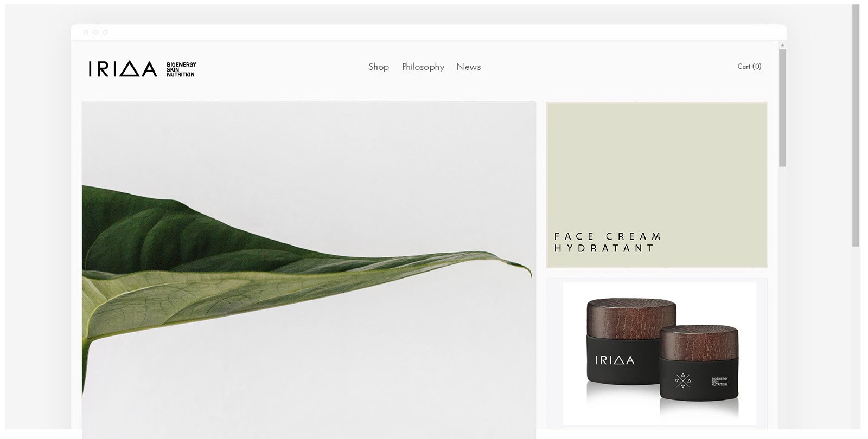Click the inner scrollbar track below the thumb
Screen dimensions: 868x439
[x=782, y=298]
